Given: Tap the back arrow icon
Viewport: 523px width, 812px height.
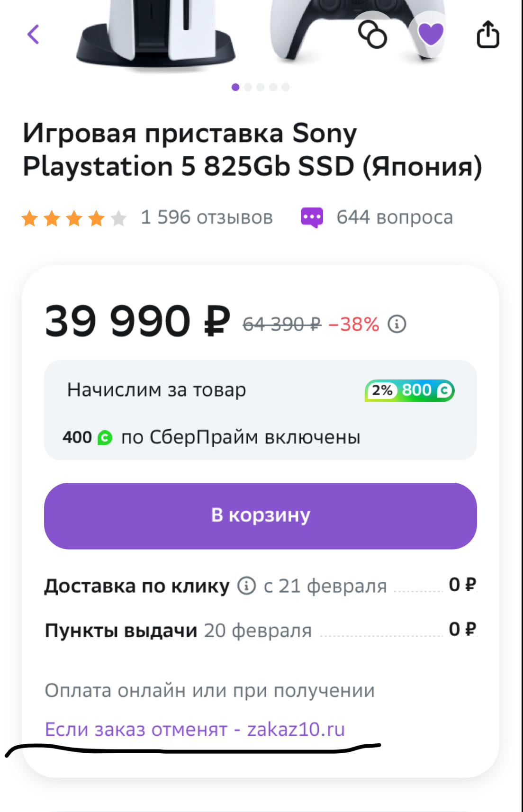Looking at the screenshot, I should 33,34.
